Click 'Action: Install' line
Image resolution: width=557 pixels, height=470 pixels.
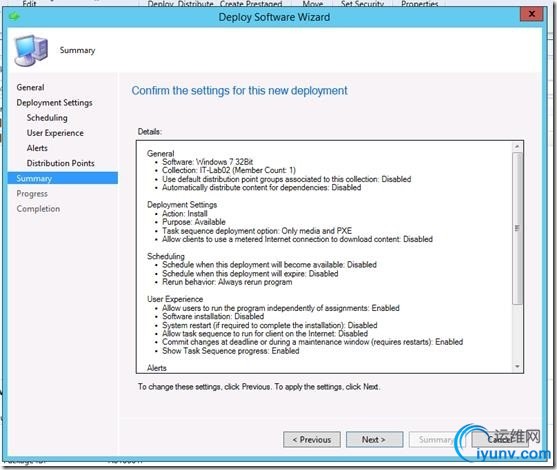[185, 214]
